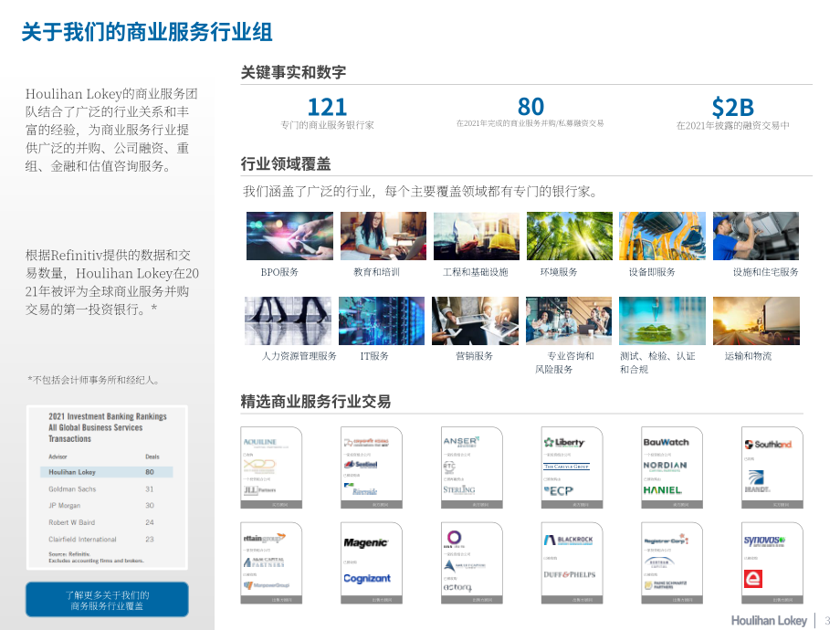Click the Houlihan Lokey footer logo
This screenshot has width=840, height=630.
(x=769, y=620)
